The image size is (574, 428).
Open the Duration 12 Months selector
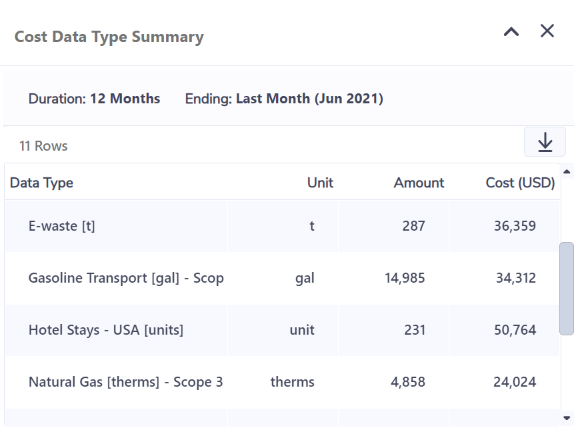point(94,98)
